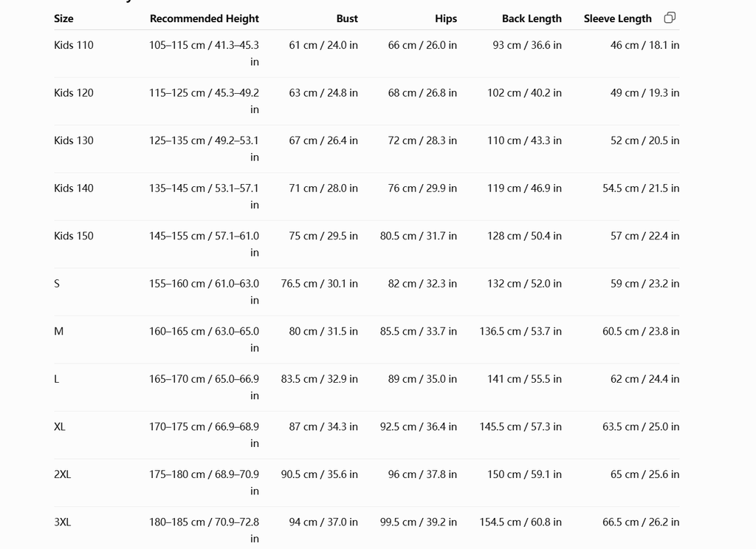Screen dimensions: 756x549
Task: Select the Size column header
Action: [x=63, y=18]
